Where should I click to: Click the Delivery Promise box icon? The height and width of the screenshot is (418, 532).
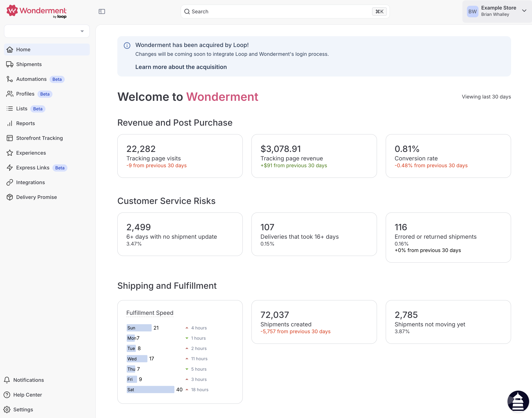[10, 197]
